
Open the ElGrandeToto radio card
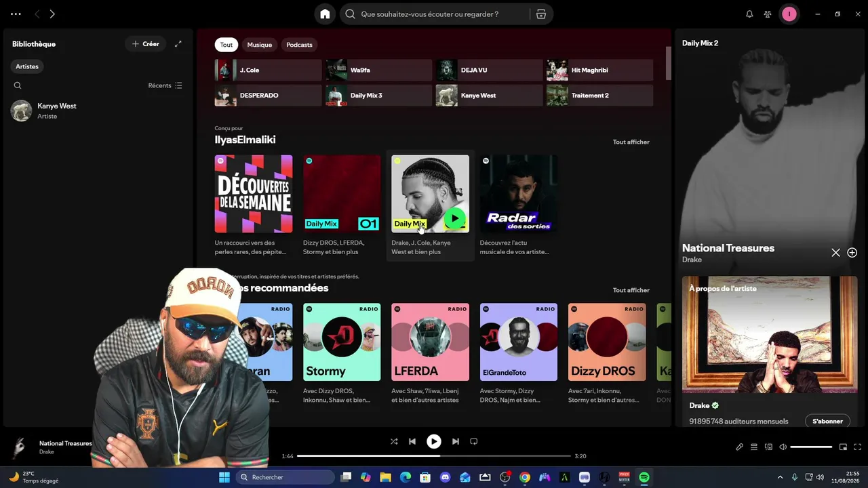[519, 352]
